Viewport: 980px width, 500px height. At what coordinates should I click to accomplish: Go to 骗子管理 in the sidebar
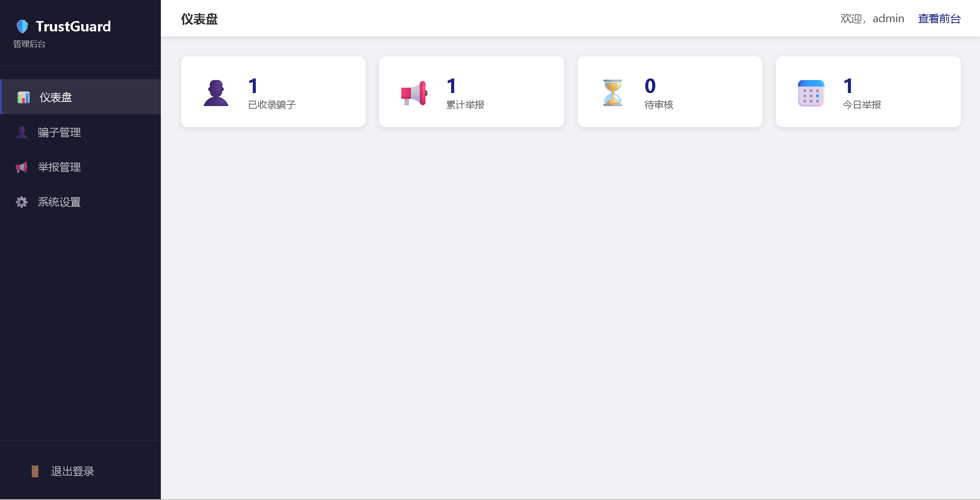point(59,132)
